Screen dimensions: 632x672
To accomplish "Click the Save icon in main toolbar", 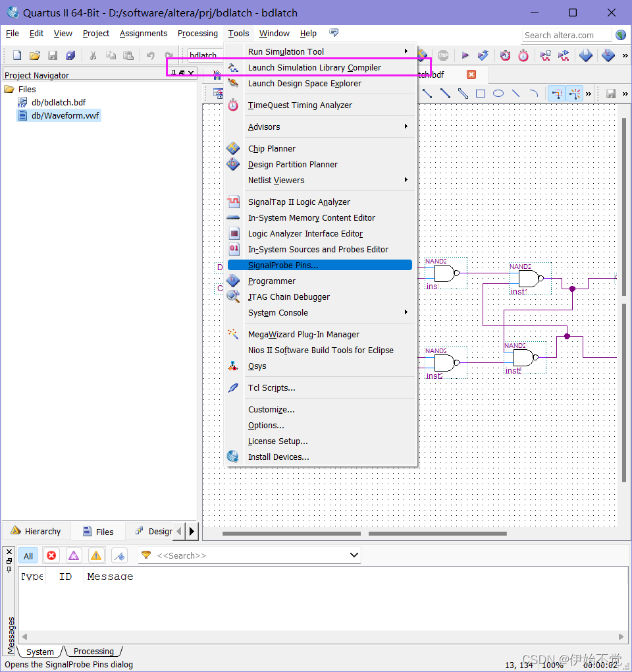I will (53, 55).
